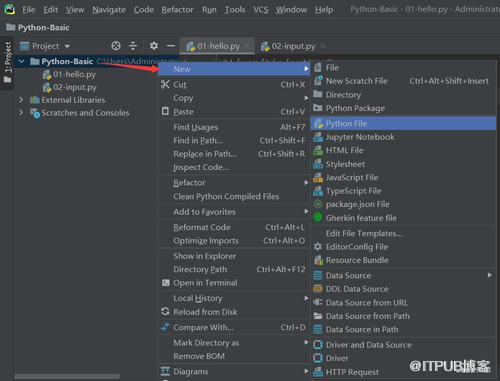500x381 pixels.
Task: Click the Data Source from URL icon
Action: click(x=318, y=302)
